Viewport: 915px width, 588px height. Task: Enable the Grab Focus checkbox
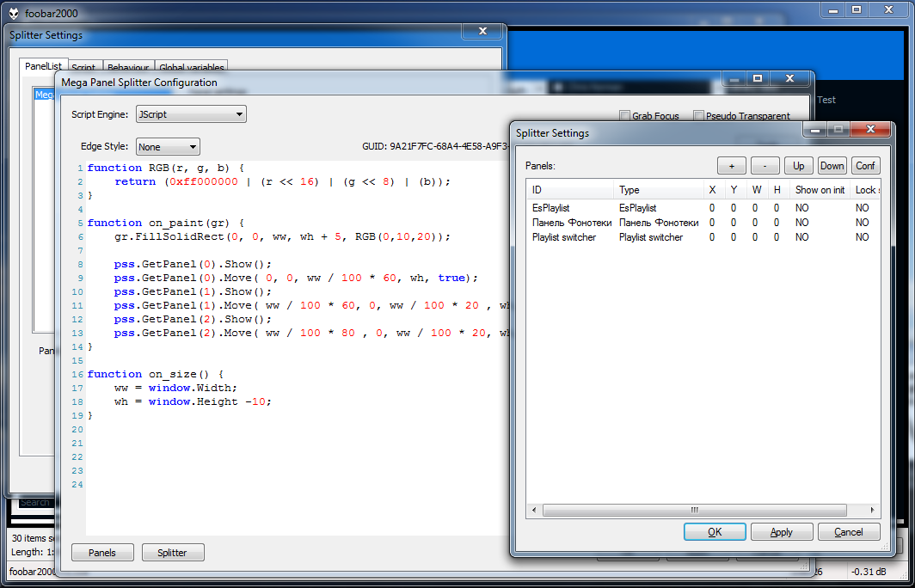click(625, 116)
